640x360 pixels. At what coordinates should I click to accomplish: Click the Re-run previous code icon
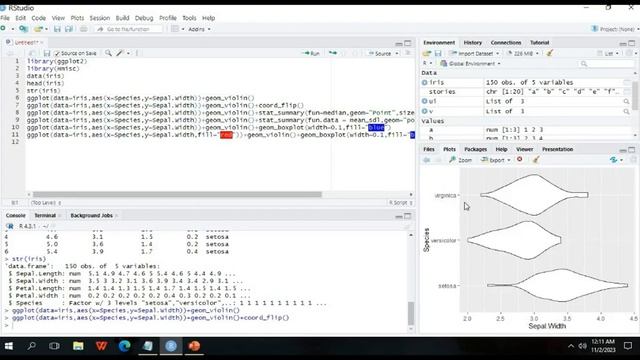[x=333, y=53]
